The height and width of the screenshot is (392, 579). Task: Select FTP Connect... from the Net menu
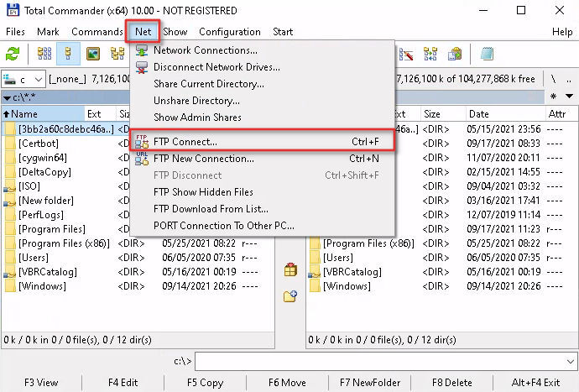(185, 142)
